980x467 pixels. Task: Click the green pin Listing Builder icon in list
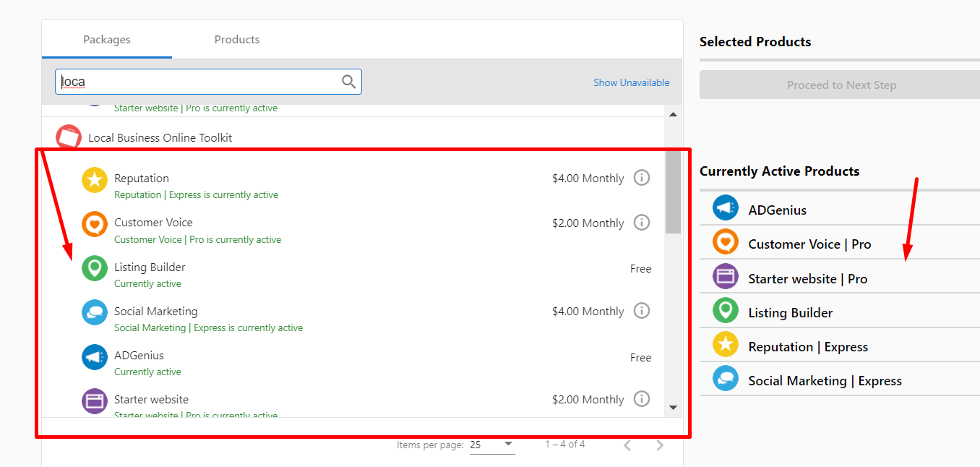(x=95, y=268)
